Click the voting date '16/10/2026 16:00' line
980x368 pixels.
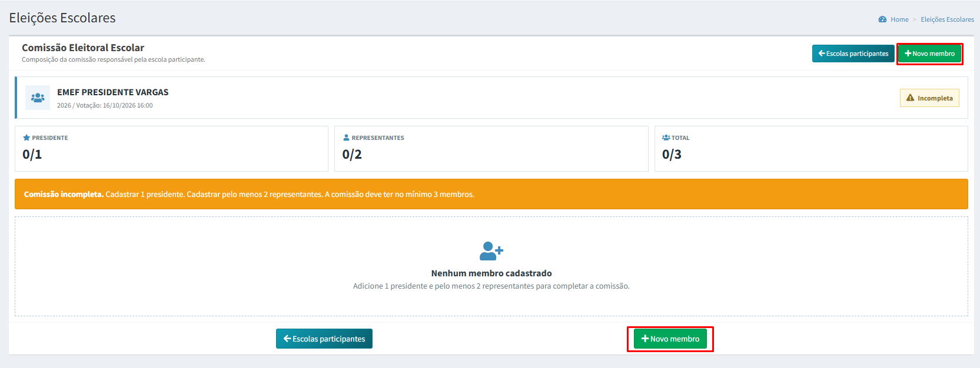pos(105,106)
